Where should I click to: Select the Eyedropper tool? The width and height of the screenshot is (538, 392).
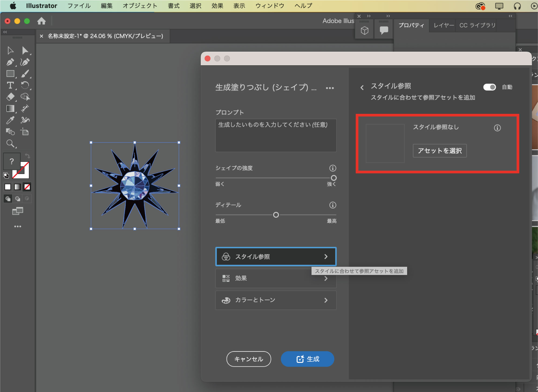pyautogui.click(x=10, y=120)
